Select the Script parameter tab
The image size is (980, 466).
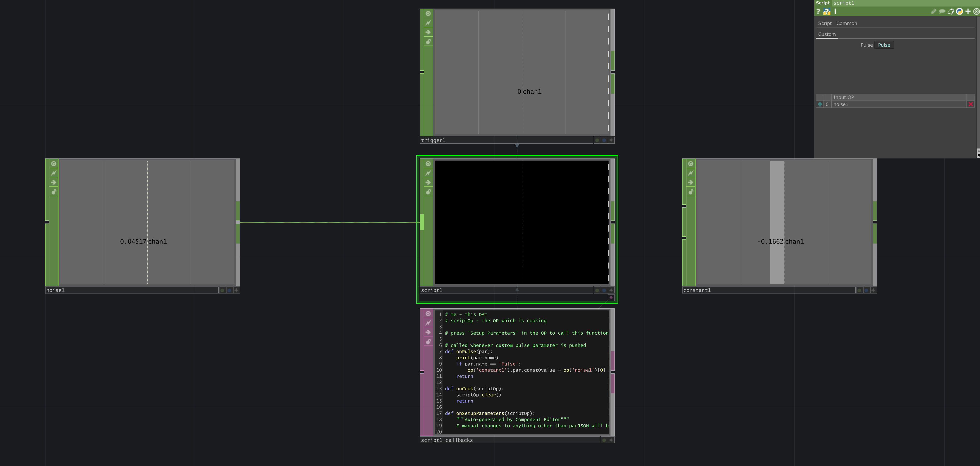pyautogui.click(x=825, y=23)
